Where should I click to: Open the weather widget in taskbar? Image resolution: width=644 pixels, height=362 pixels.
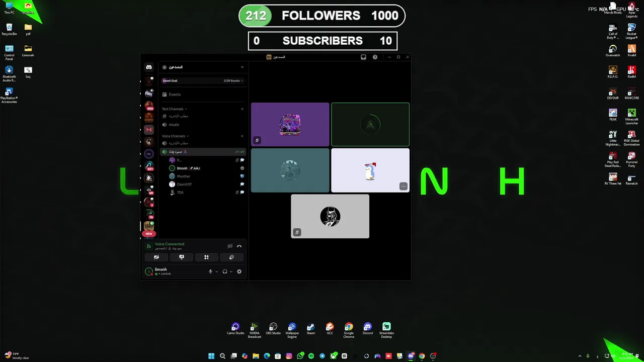pyautogui.click(x=16, y=356)
